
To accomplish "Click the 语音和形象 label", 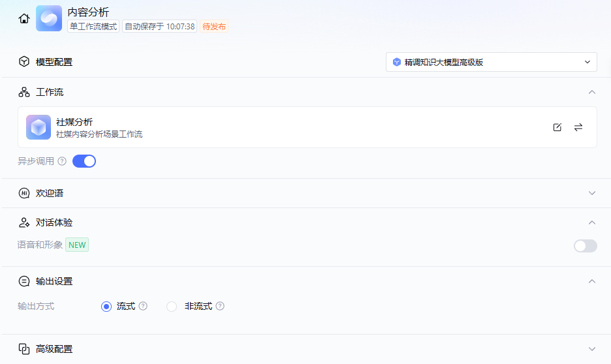I will (40, 245).
